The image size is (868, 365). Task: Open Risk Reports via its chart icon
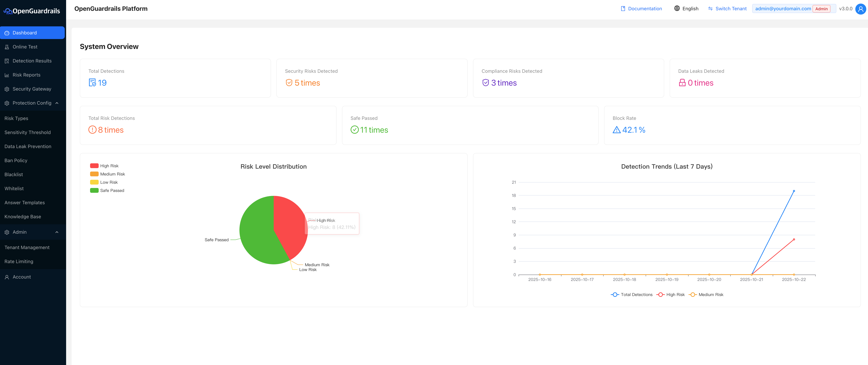(7, 75)
